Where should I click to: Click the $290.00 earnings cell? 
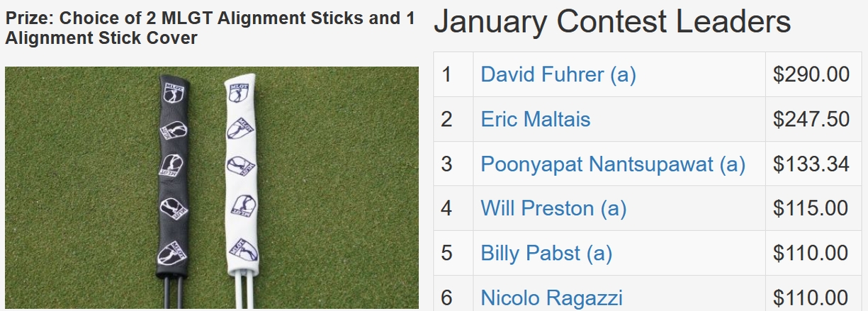click(x=811, y=74)
